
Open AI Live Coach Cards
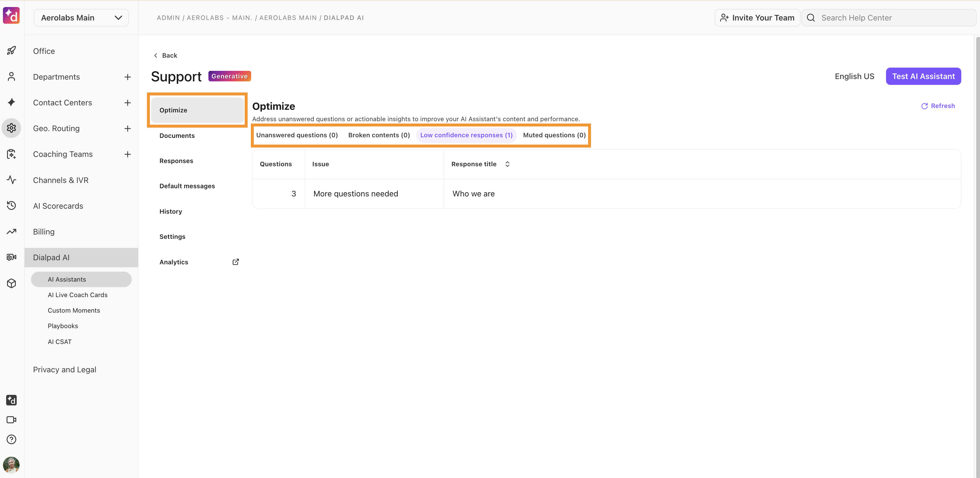point(81,295)
